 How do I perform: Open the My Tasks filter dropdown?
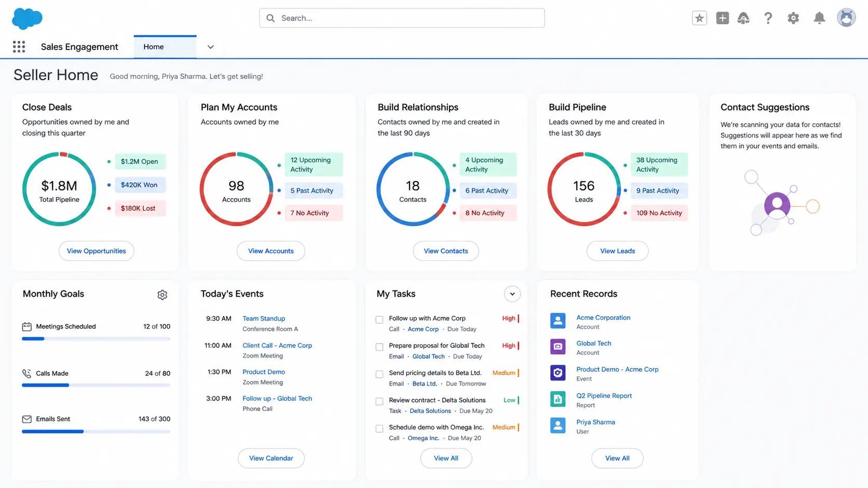[x=512, y=294]
